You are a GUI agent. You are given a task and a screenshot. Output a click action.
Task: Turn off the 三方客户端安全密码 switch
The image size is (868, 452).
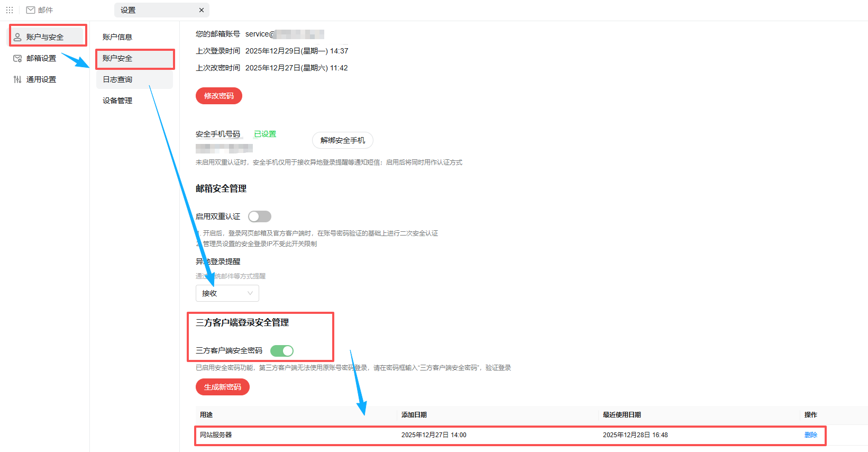[282, 350]
